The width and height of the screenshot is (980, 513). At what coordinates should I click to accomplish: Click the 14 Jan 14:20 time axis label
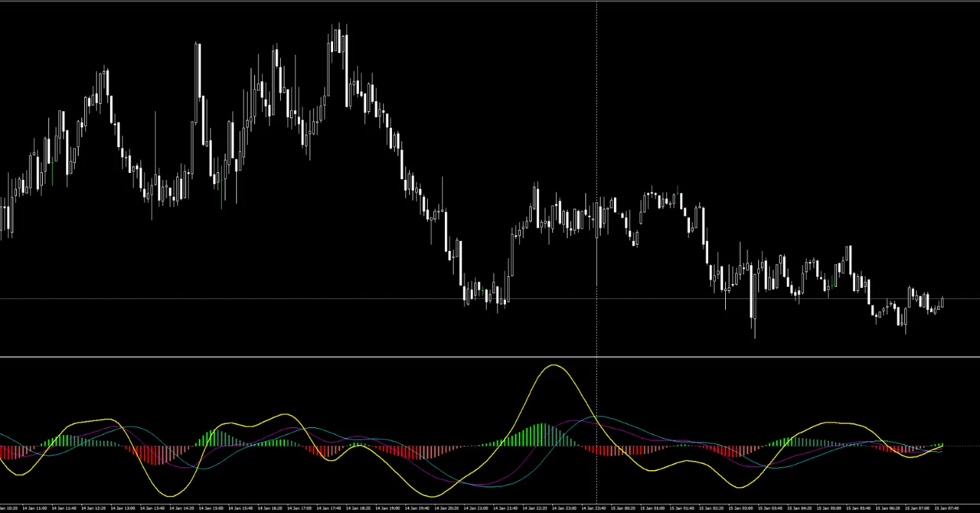pos(181,508)
